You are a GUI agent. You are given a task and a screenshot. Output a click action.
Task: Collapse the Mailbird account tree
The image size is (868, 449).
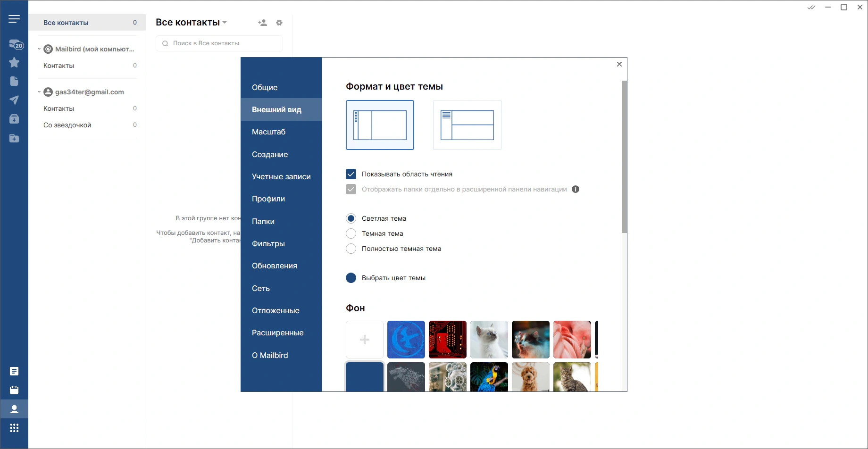(x=39, y=49)
